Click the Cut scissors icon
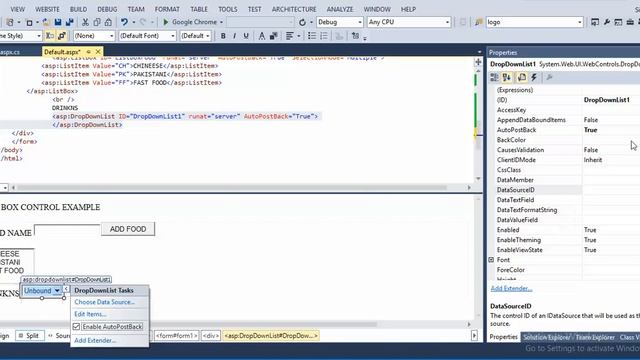Screen dimensions: 640x360 coord(85,22)
